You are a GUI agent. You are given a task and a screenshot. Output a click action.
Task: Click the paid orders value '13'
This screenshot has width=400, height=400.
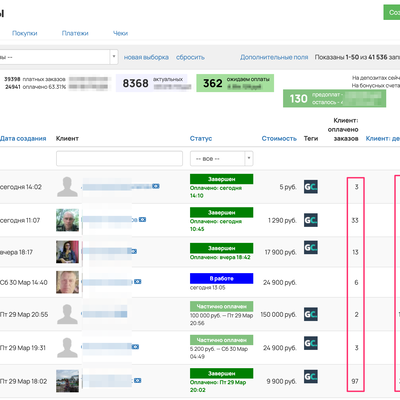[355, 252]
